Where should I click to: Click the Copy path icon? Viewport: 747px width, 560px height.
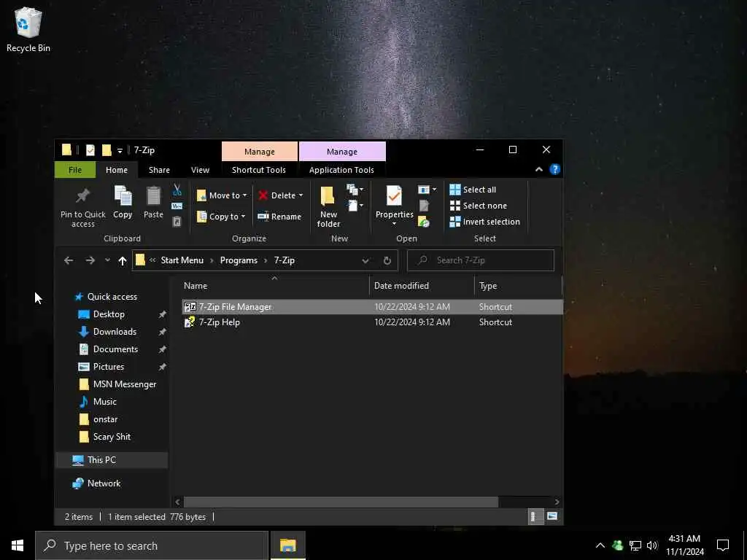(177, 206)
